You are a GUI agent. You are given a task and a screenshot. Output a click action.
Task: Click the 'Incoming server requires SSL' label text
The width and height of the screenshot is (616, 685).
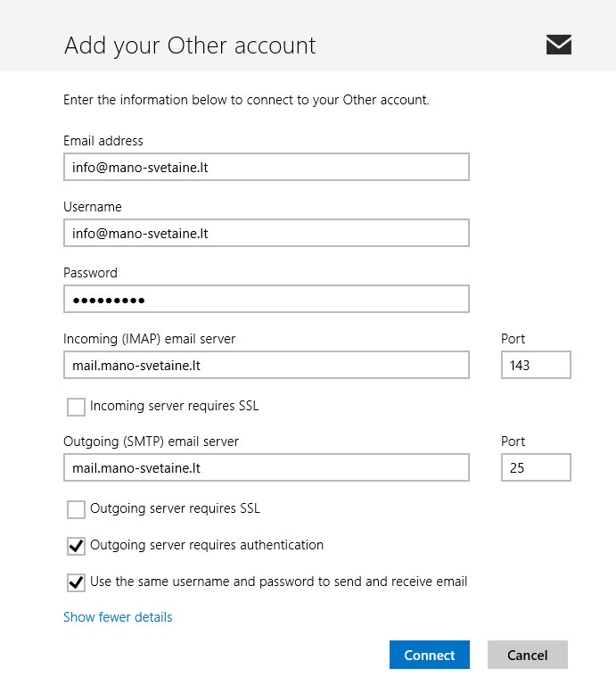coord(174,406)
